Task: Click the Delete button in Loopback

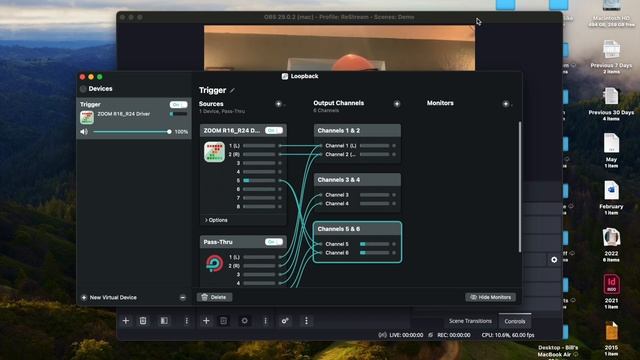Action: [214, 297]
